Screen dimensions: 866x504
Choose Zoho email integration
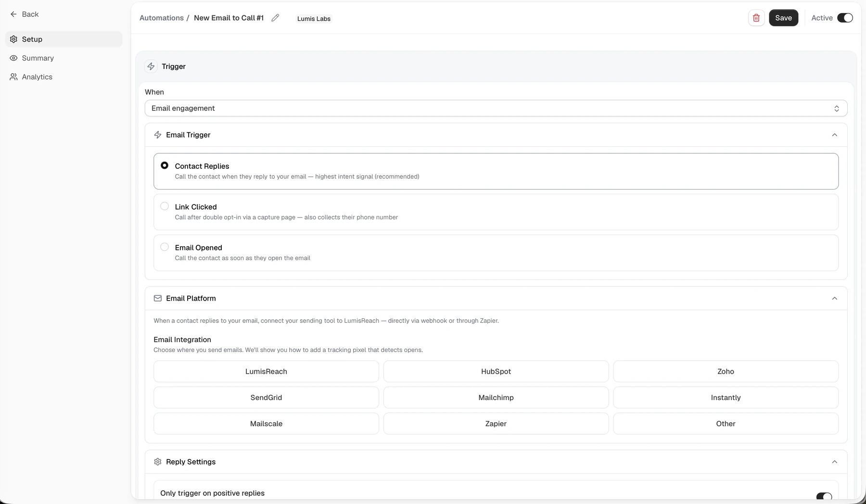pyautogui.click(x=726, y=371)
